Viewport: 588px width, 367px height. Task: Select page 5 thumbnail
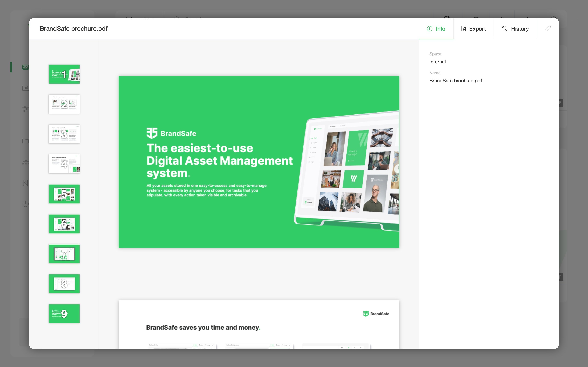64,194
